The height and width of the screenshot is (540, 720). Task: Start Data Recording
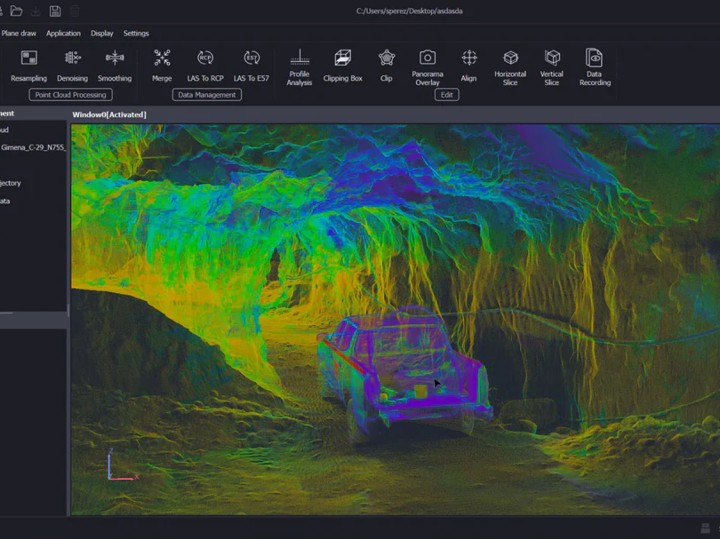pos(595,68)
